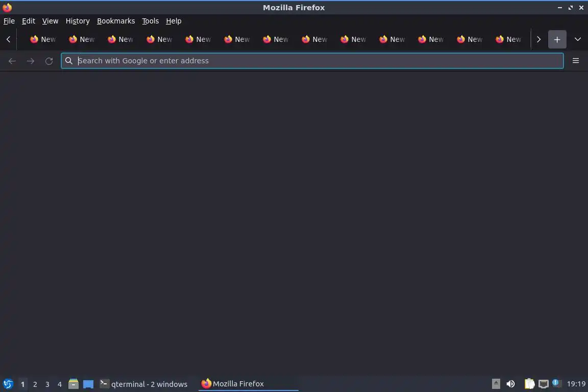
Task: Open the View menu
Action: tap(50, 21)
